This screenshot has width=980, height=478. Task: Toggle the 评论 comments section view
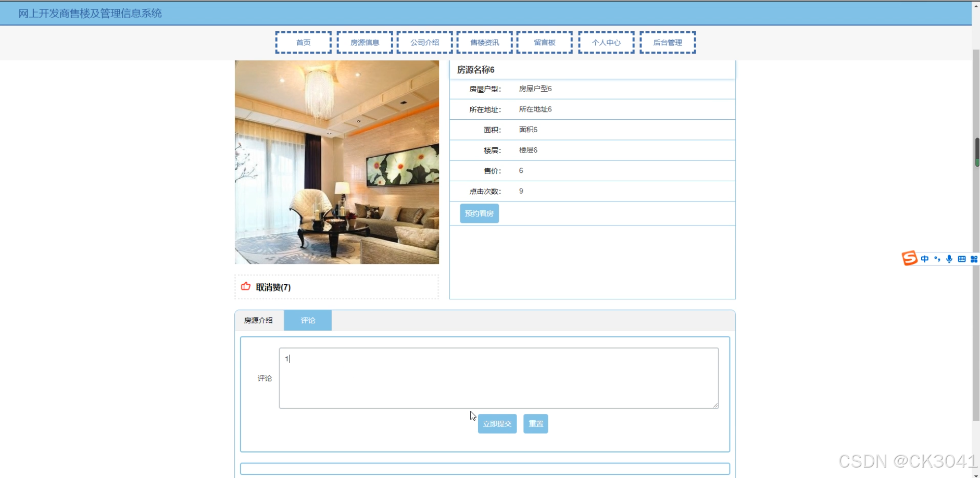[308, 320]
